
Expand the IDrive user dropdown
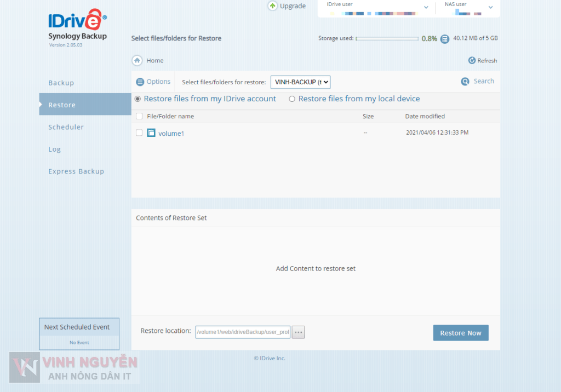coord(426,8)
